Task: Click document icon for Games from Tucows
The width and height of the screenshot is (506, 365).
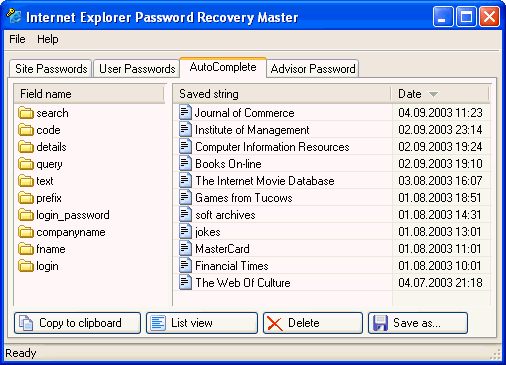Action: click(x=185, y=197)
